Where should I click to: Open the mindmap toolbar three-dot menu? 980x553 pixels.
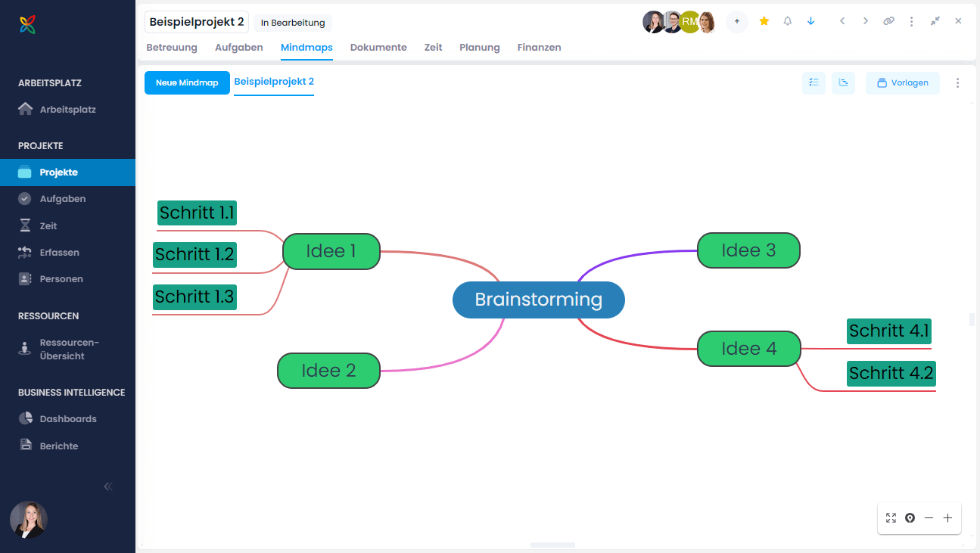[x=958, y=83]
